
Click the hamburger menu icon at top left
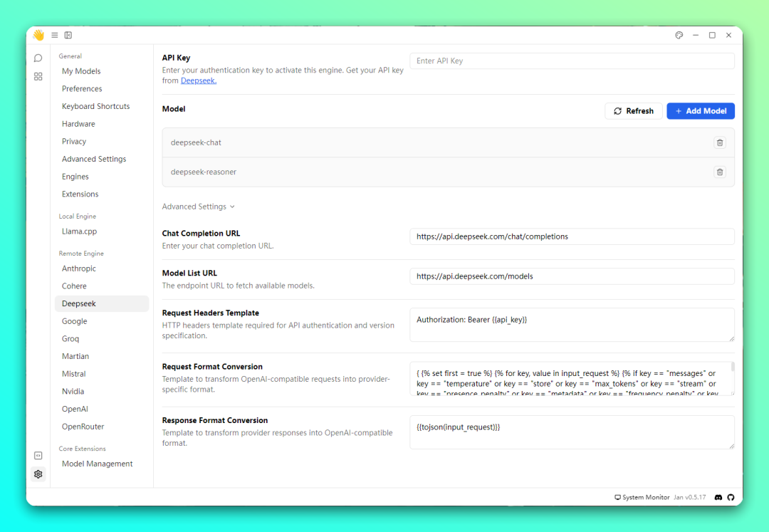pos(55,35)
